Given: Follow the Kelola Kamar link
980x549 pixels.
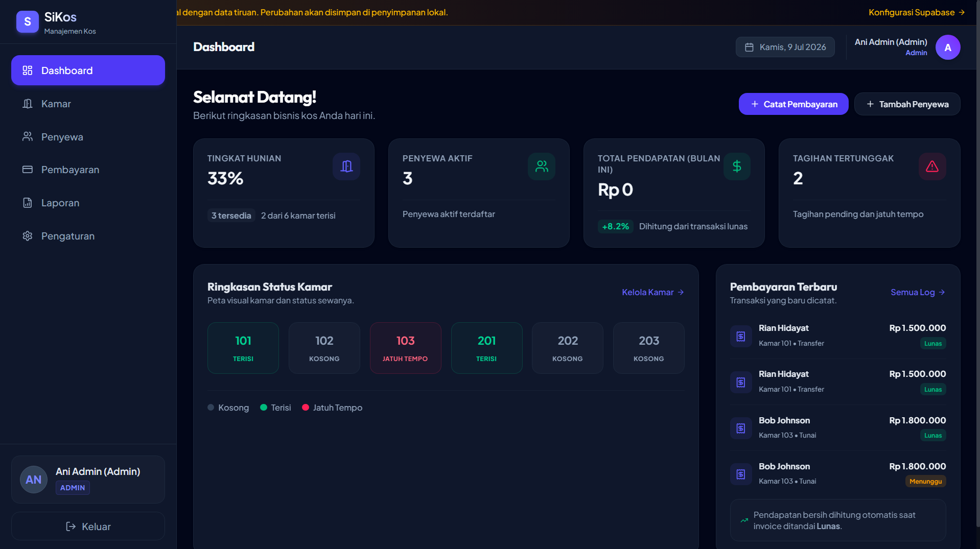Looking at the screenshot, I should (652, 292).
